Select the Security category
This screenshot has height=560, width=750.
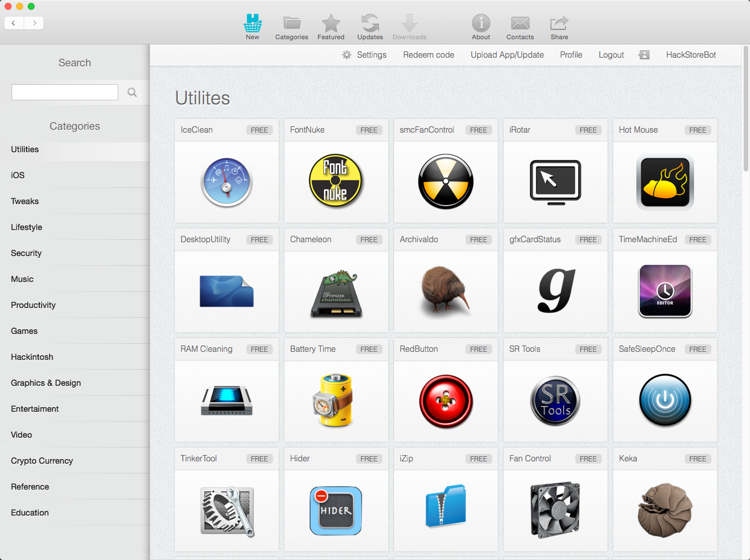pyautogui.click(x=75, y=253)
